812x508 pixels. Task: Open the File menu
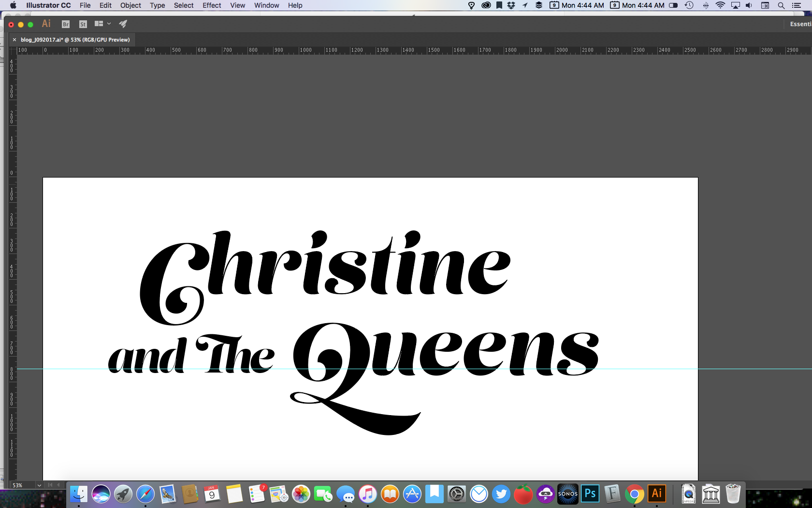click(x=85, y=5)
